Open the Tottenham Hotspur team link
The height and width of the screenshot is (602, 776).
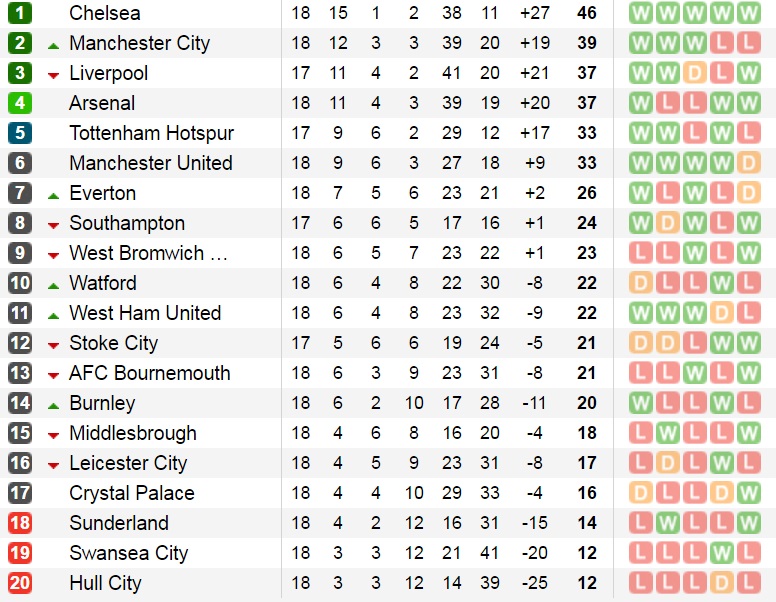coord(151,133)
